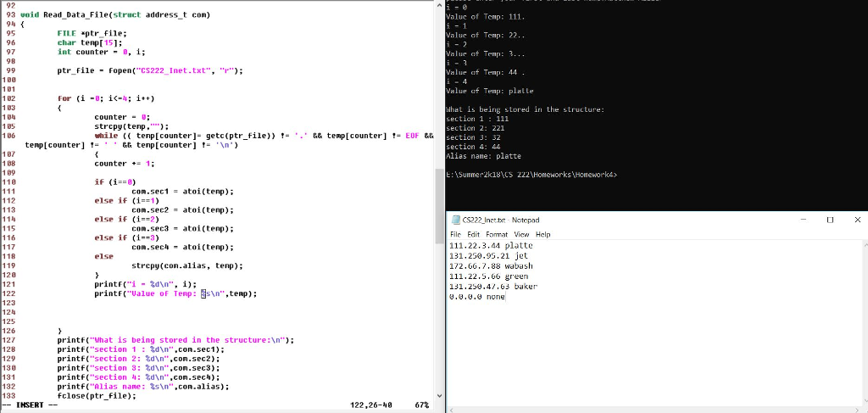The width and height of the screenshot is (868, 413).
Task: Click 'Value of Temp: 44 .' in the console
Action: 485,73
